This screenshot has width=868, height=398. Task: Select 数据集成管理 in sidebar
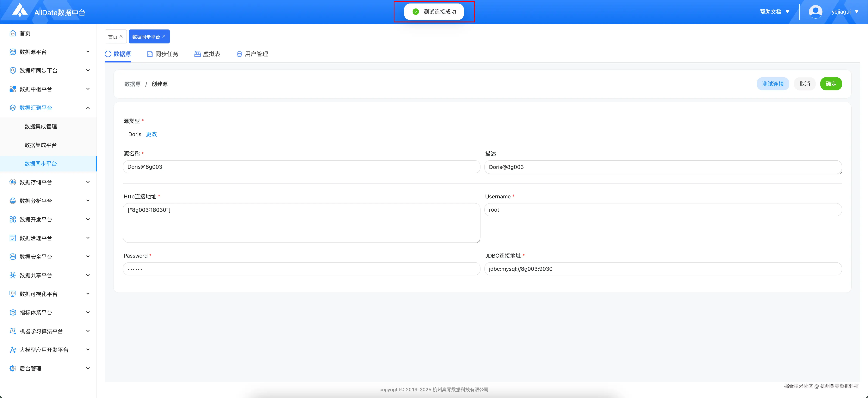[40, 126]
